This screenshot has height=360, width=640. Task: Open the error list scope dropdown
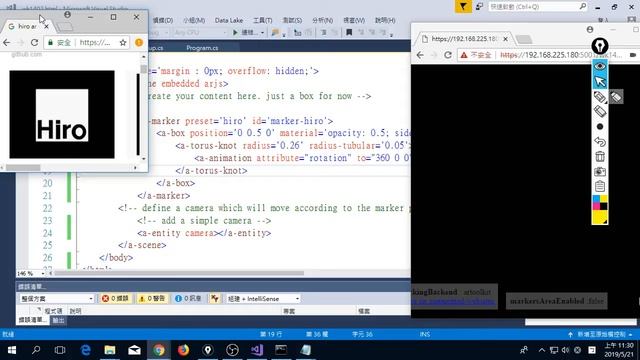[57, 299]
